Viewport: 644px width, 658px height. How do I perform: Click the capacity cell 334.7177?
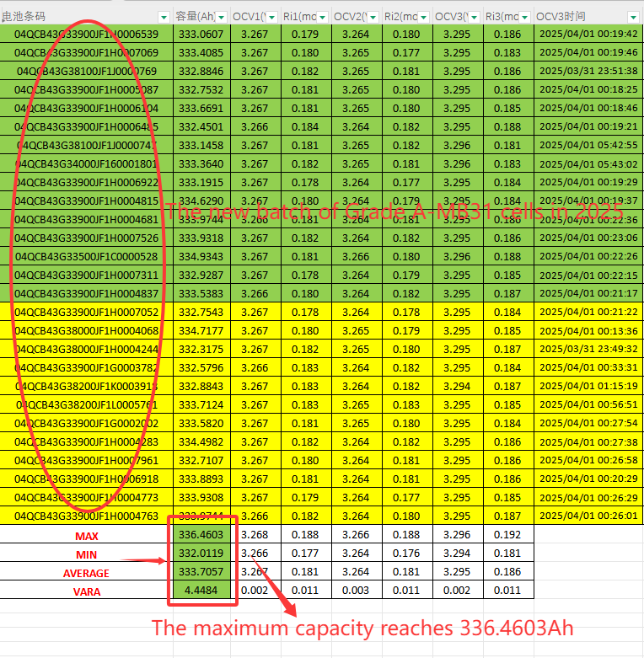point(202,330)
